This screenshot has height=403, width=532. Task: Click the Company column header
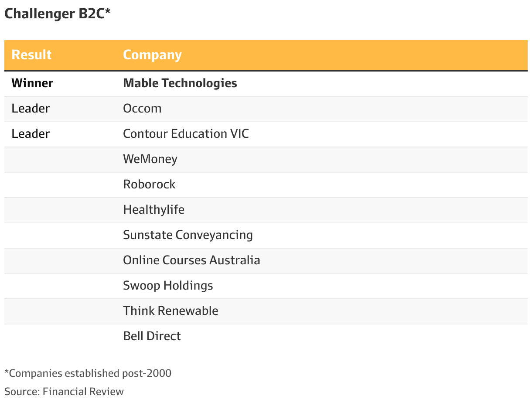point(152,55)
